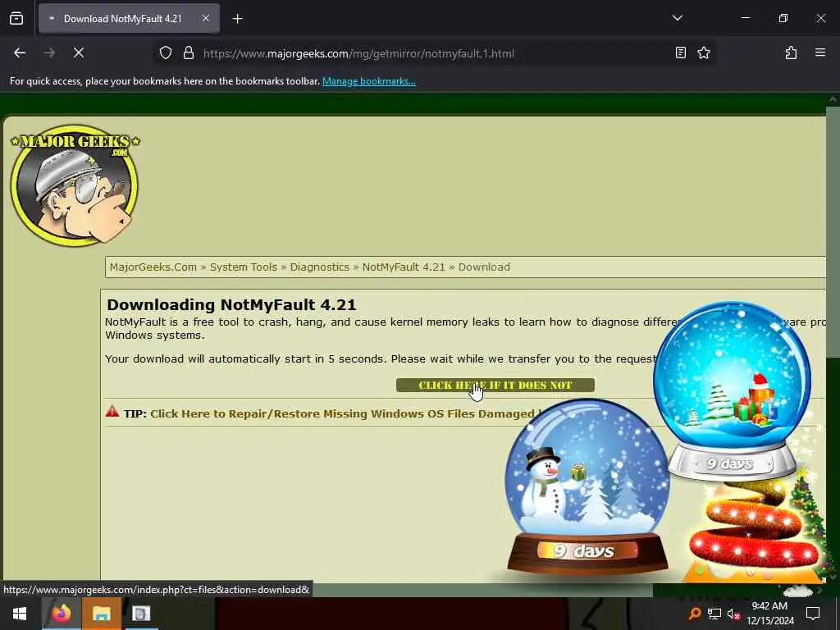Open the Windows Start menu
The height and width of the screenshot is (630, 840).
coord(20,614)
